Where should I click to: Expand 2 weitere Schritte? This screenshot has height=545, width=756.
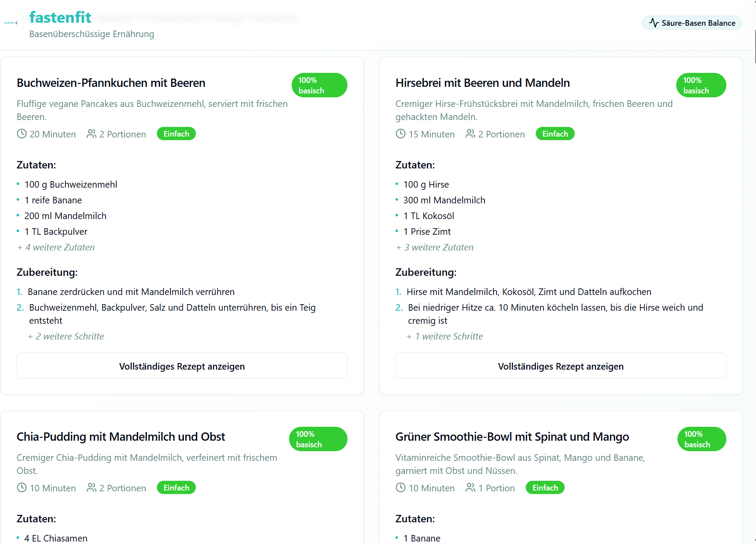point(66,336)
